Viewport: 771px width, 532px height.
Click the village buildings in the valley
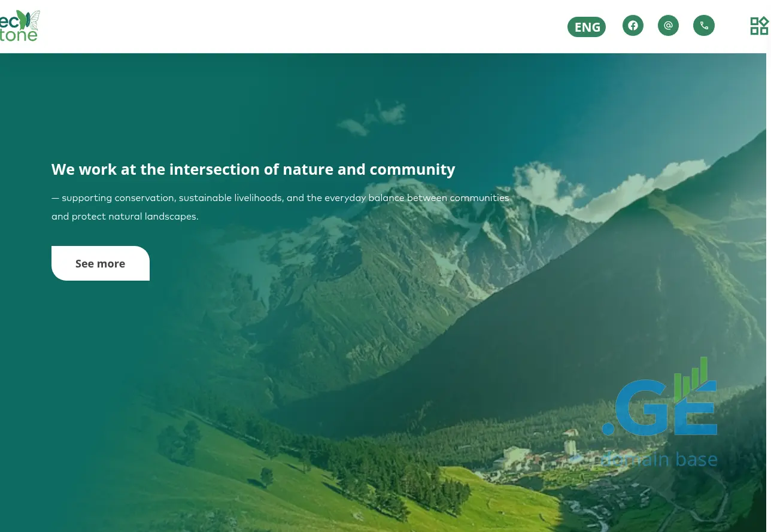pyautogui.click(x=539, y=458)
